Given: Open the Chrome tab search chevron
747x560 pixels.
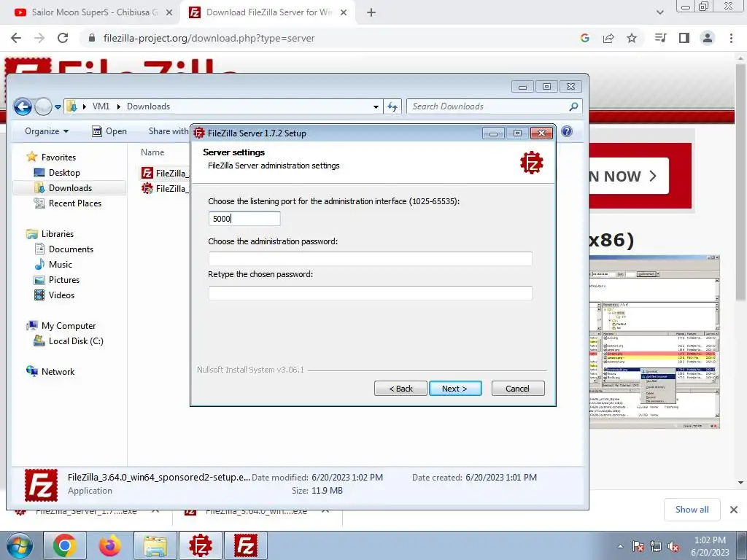Looking at the screenshot, I should [x=659, y=13].
